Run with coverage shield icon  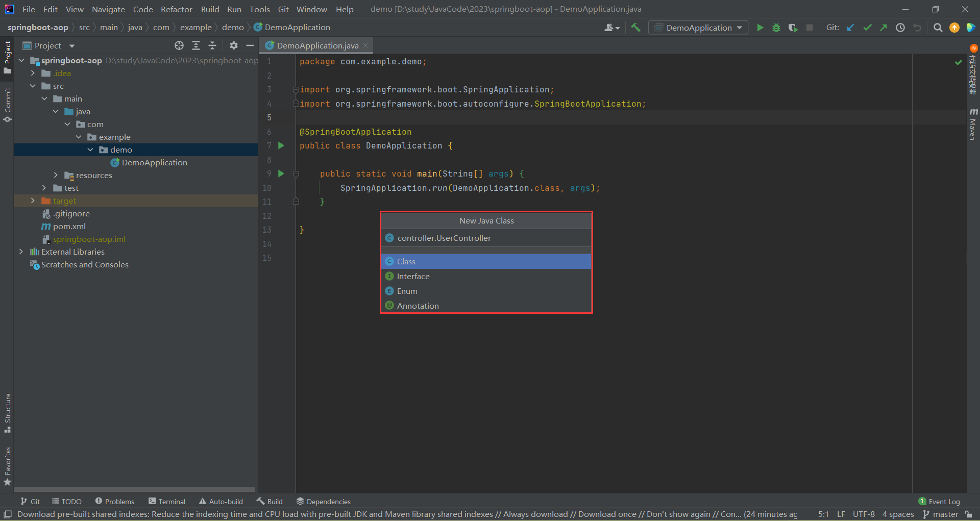coord(793,28)
